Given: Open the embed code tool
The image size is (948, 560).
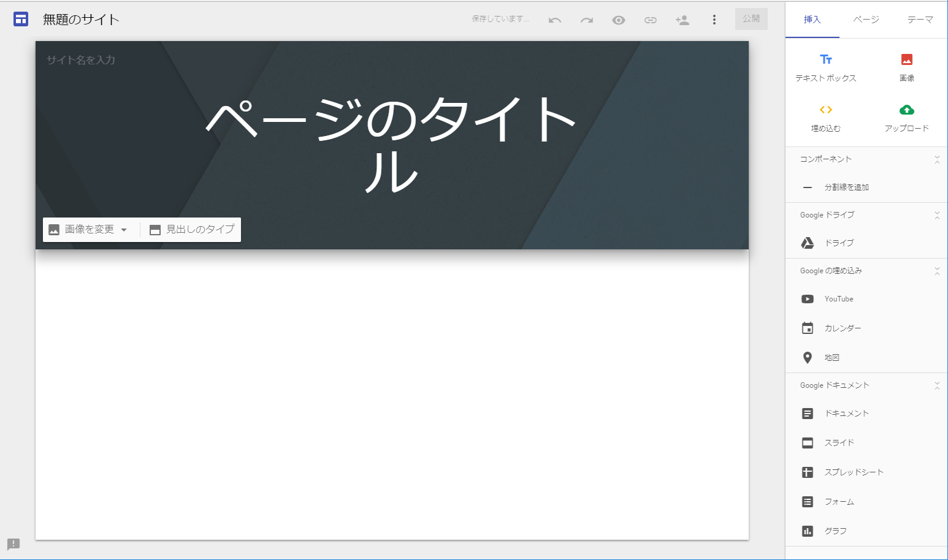Looking at the screenshot, I should pyautogui.click(x=826, y=118).
